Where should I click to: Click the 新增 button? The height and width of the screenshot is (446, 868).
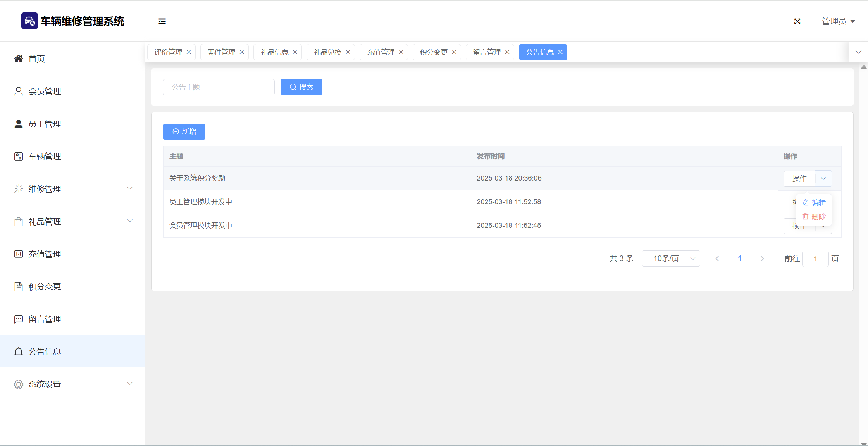pos(184,132)
